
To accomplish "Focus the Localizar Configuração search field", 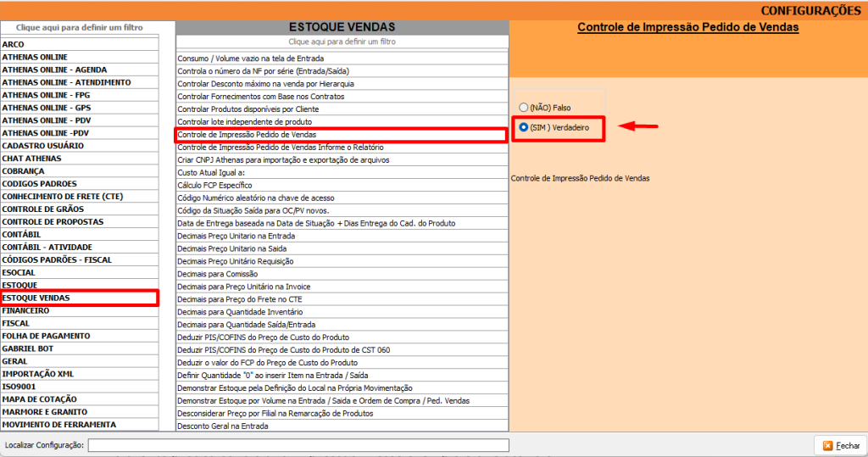I will click(298, 445).
